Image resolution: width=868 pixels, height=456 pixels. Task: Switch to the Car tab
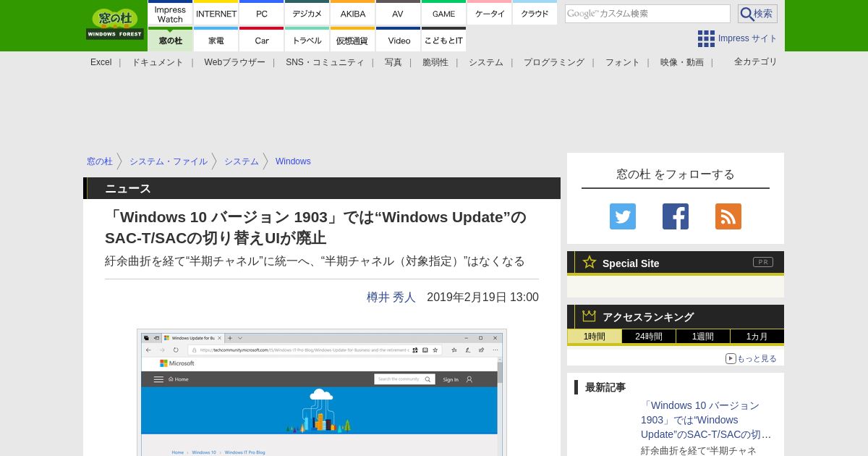pyautogui.click(x=262, y=40)
